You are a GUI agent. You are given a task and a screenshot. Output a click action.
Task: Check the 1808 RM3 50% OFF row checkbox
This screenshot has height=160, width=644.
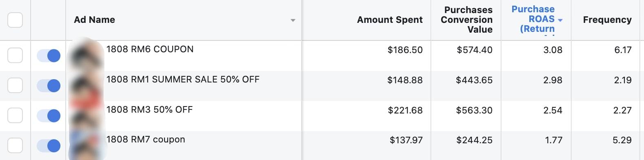click(15, 116)
